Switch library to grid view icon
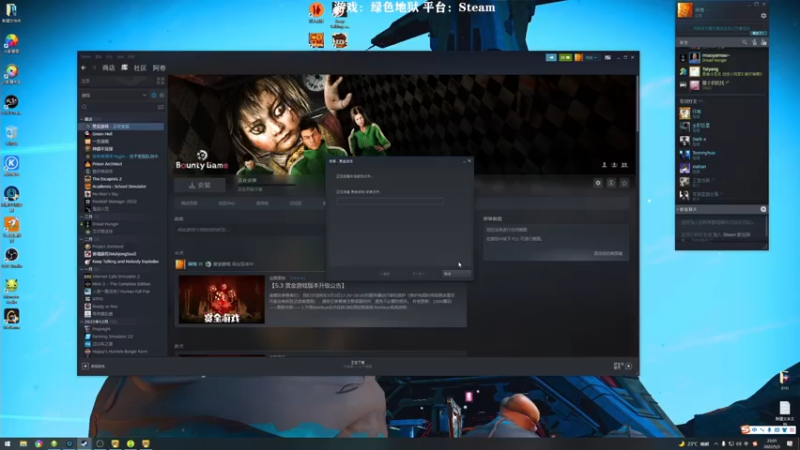Screen dimensions: 800x450 161,81
